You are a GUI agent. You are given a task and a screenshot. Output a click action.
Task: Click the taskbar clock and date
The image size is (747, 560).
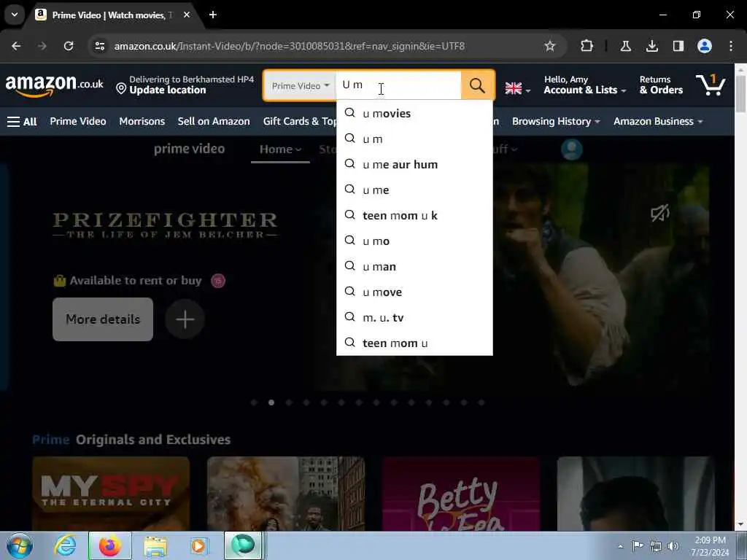(711, 546)
